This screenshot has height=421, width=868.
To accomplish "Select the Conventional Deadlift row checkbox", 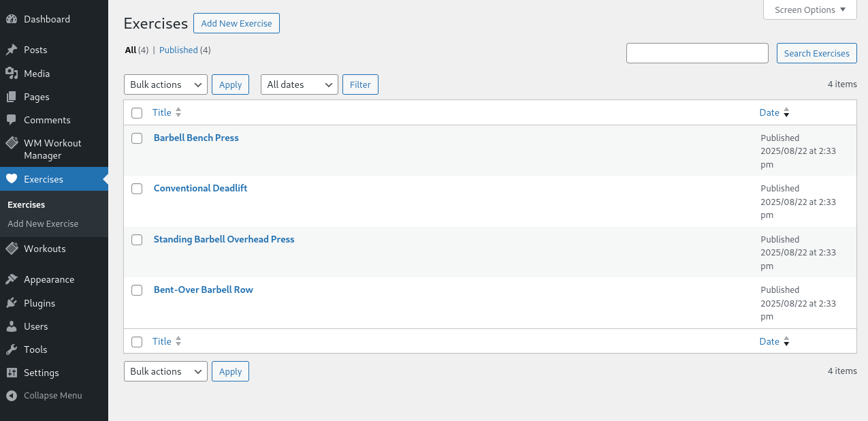I will click(137, 189).
